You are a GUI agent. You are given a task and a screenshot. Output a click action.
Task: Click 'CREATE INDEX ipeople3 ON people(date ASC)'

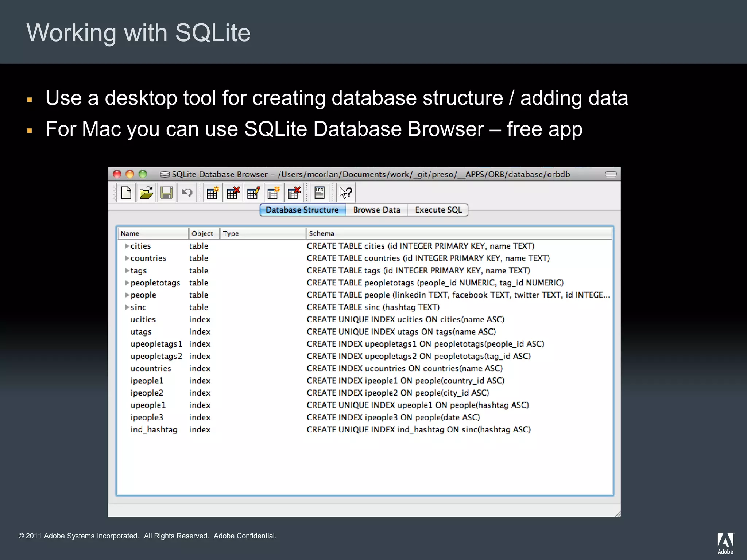click(x=393, y=417)
